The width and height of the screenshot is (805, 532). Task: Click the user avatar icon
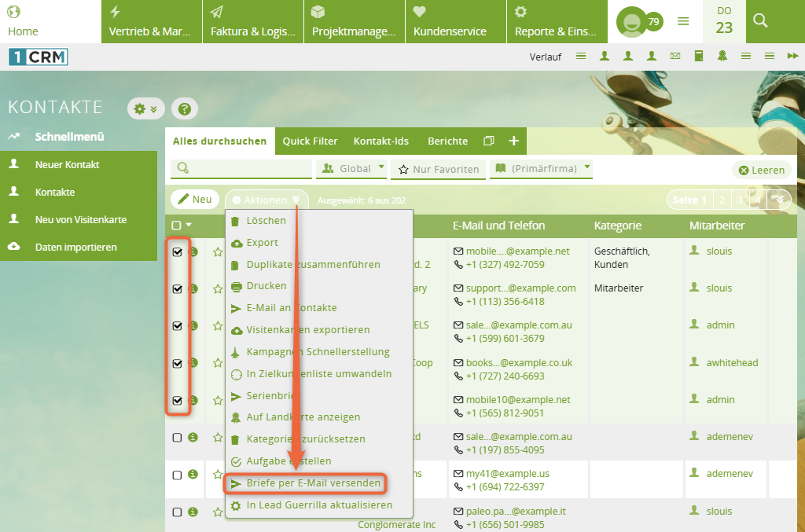pos(630,22)
